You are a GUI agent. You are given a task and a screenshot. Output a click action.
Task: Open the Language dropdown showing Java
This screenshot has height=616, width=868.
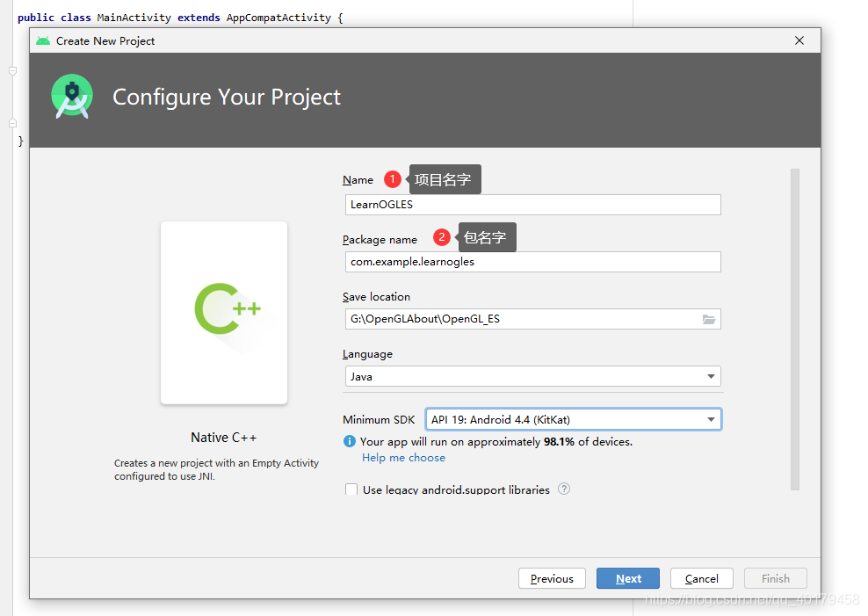tap(532, 376)
